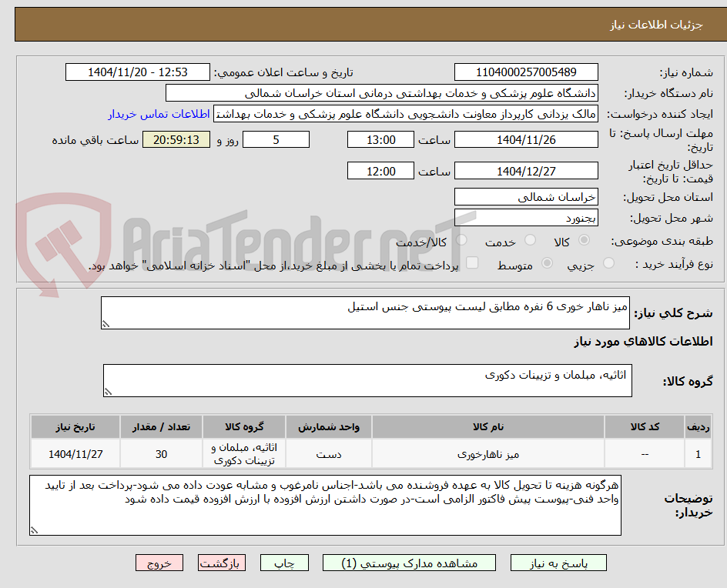Click the 'ردیف' column header

pyautogui.click(x=699, y=426)
